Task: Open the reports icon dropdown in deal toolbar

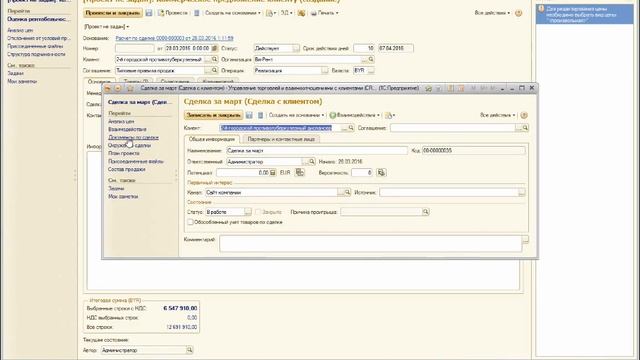Action: (x=390, y=115)
